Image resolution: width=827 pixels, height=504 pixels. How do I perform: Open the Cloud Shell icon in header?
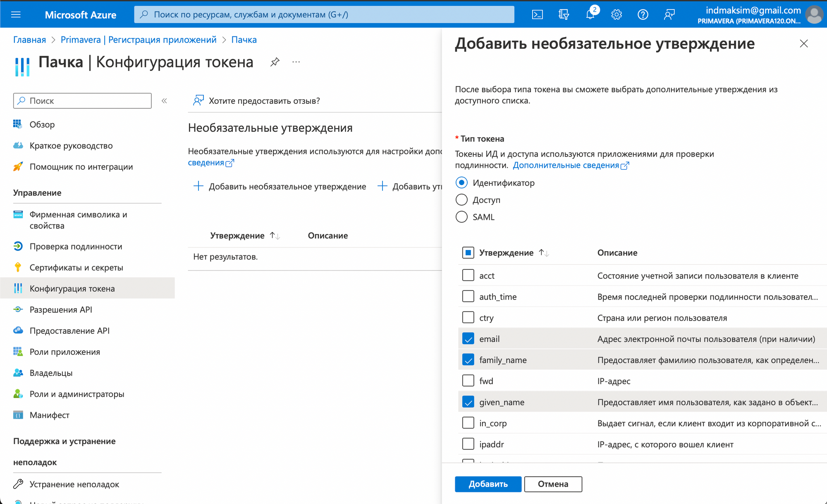pos(537,15)
